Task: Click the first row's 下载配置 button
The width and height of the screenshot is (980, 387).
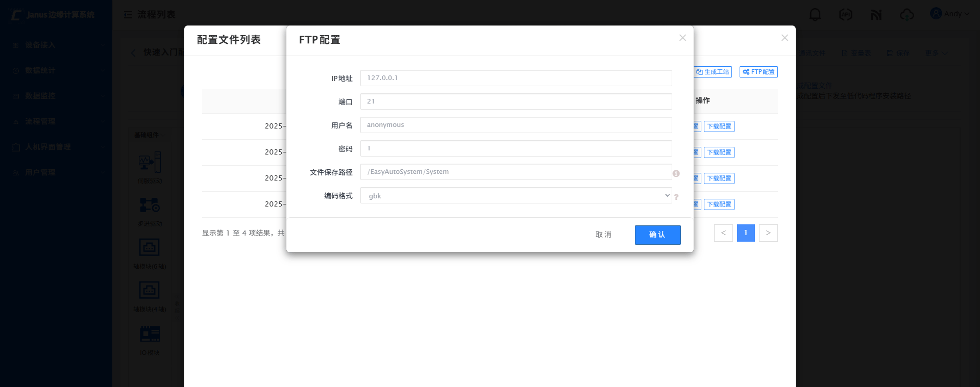Action: pyautogui.click(x=719, y=126)
